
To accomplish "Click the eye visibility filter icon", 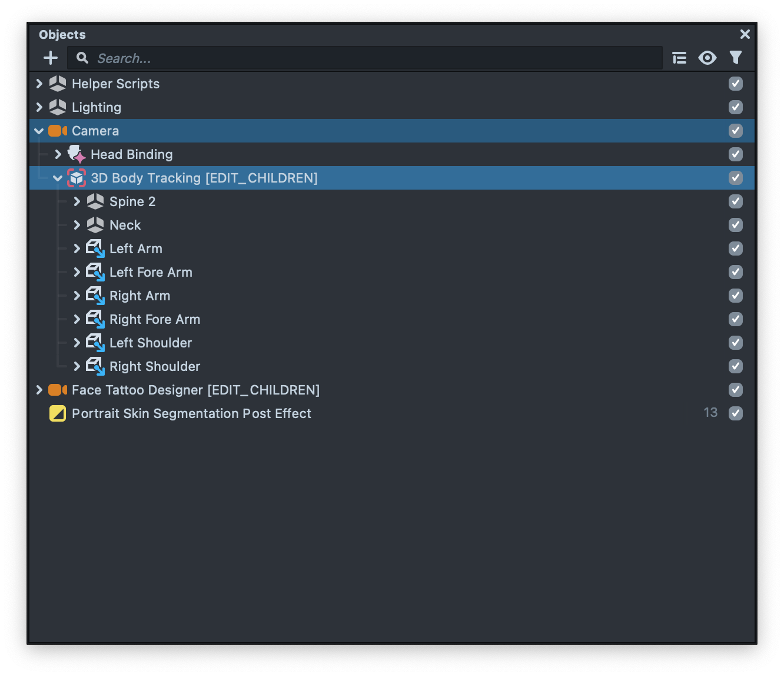I will pos(707,58).
